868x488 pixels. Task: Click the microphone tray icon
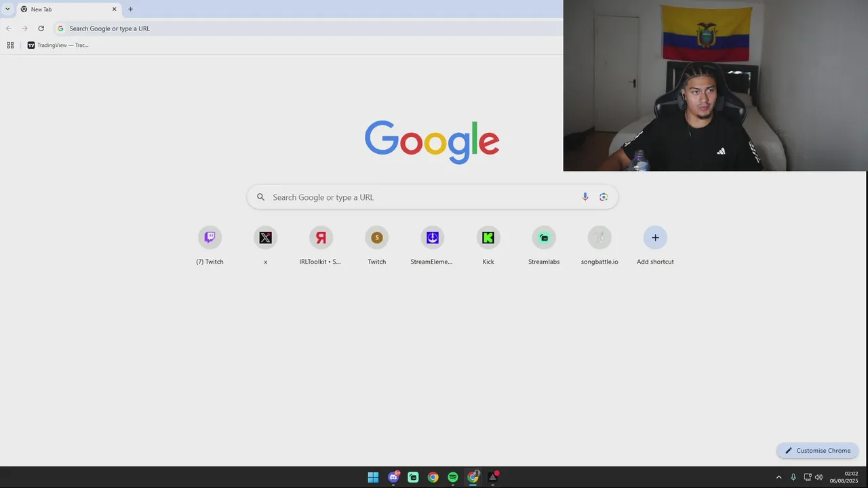coord(793,477)
